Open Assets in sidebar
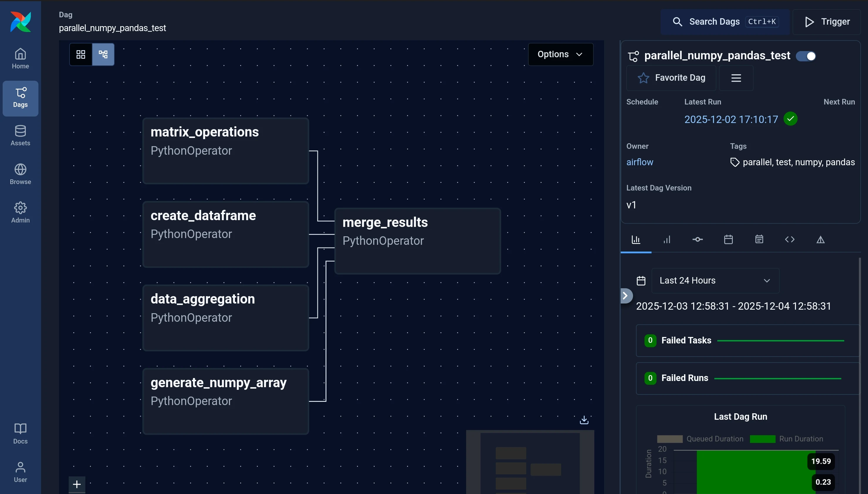Viewport: 868px width, 494px height. (x=20, y=136)
